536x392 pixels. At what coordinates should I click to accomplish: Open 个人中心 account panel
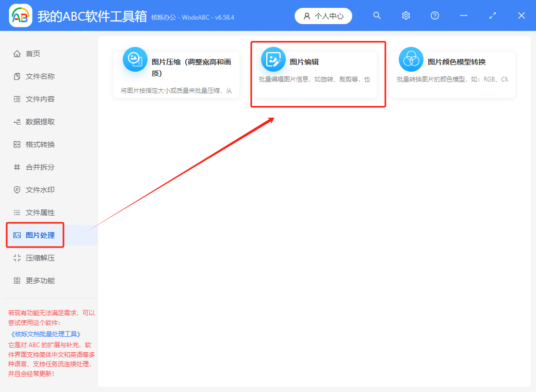[x=323, y=15]
